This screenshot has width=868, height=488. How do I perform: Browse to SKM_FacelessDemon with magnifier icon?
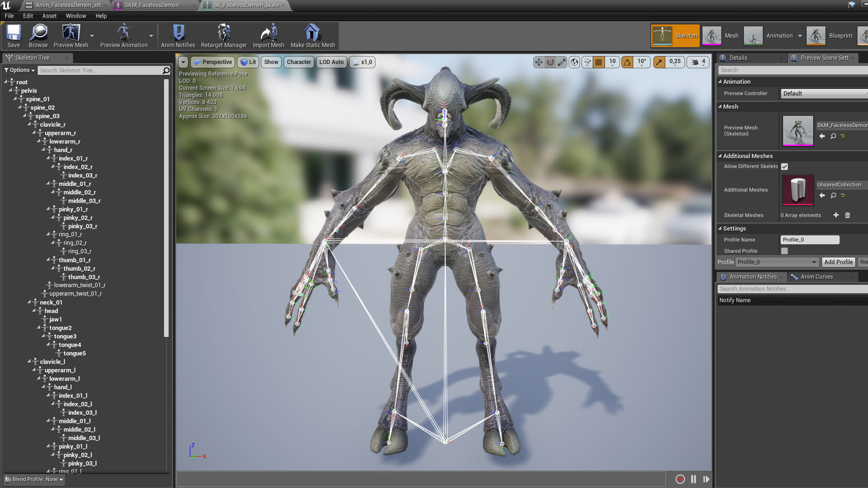[x=833, y=136]
